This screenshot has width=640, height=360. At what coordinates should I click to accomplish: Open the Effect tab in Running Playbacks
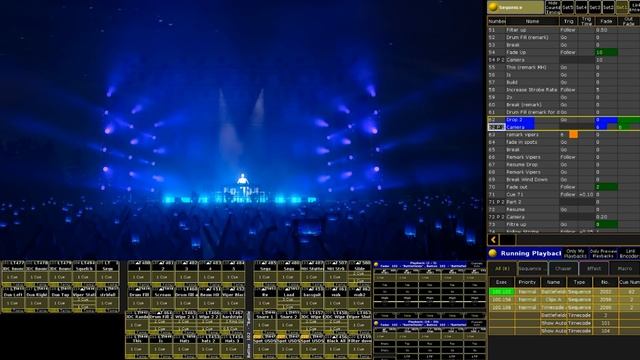(594, 269)
